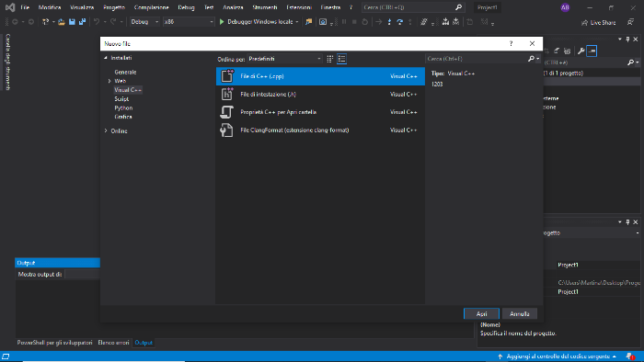Click the pin icon on Properties panel

click(x=627, y=222)
